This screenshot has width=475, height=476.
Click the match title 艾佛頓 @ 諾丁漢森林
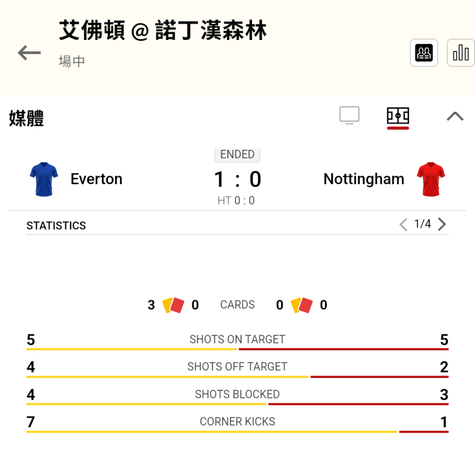click(x=162, y=30)
